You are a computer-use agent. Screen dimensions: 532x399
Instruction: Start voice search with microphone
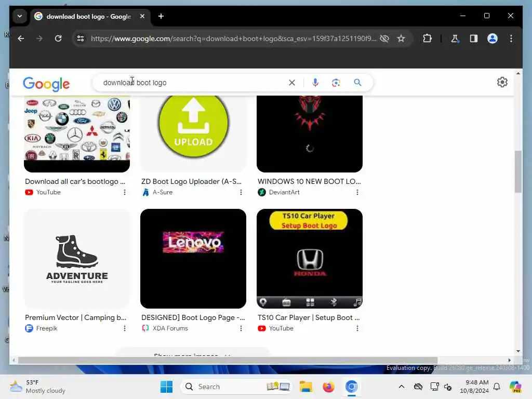tap(315, 83)
